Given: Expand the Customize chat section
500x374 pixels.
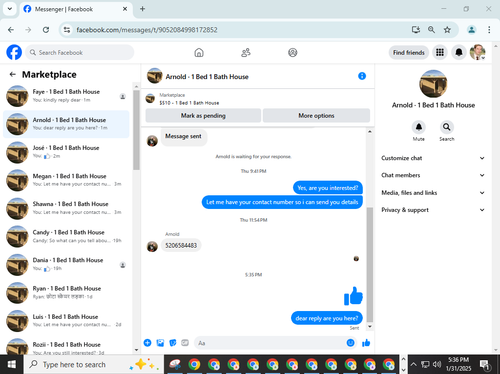Looking at the screenshot, I should coord(433,158).
